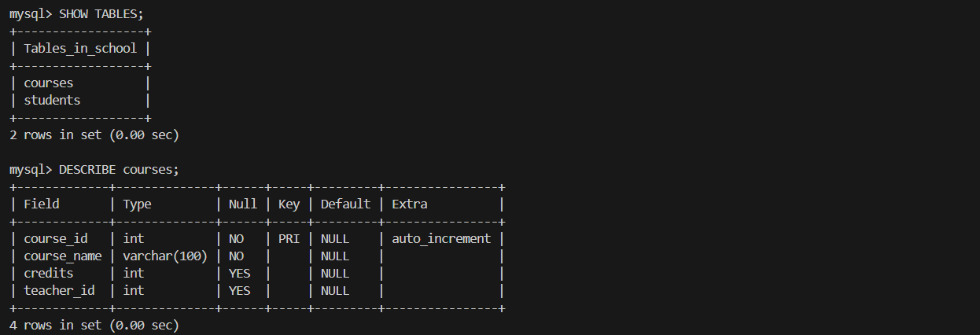Select the course_id field name
This screenshot has height=335, width=980.
point(56,238)
